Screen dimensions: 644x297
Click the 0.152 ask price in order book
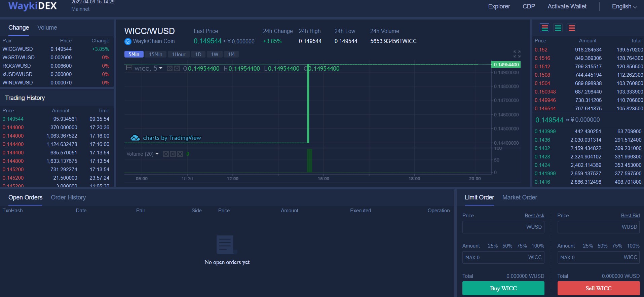541,50
